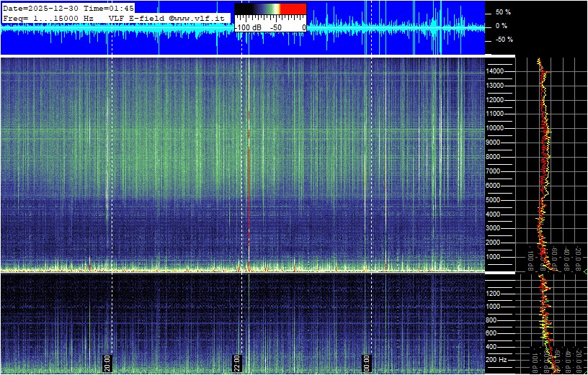Image resolution: width=588 pixels, height=375 pixels.
Task: Click the 50 % amplitude scale label
Action: tap(502, 13)
